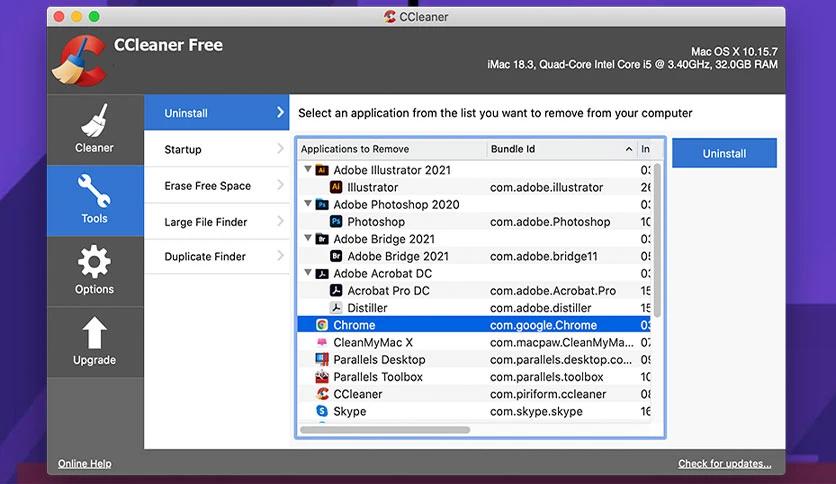Click the CleanMyMac X icon
The width and height of the screenshot is (836, 484).
[x=322, y=342]
